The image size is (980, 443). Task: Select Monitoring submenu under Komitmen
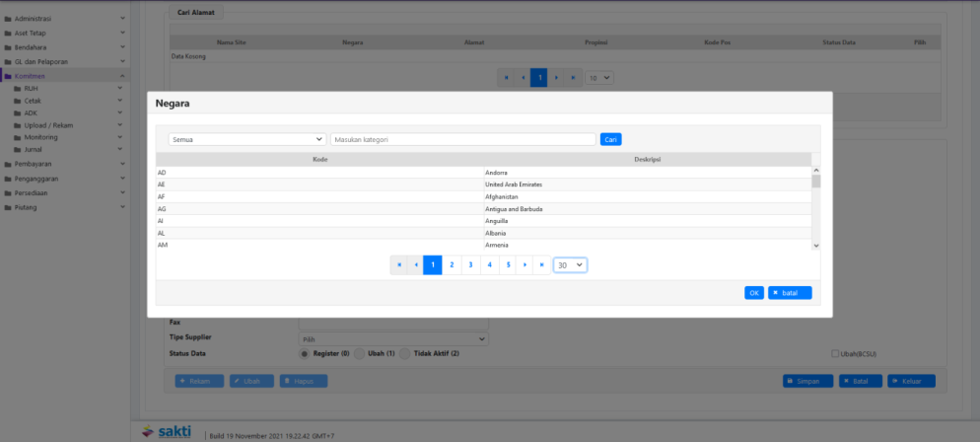pyautogui.click(x=41, y=137)
